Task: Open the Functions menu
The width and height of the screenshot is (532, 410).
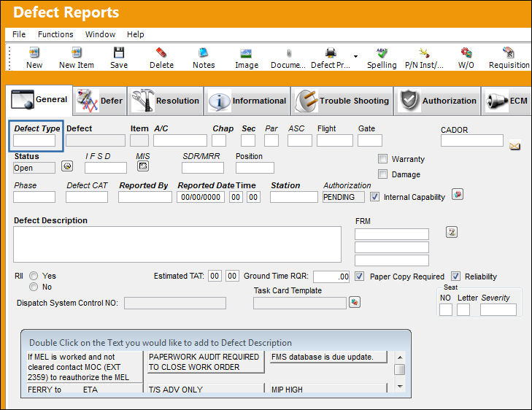Action: click(x=55, y=34)
